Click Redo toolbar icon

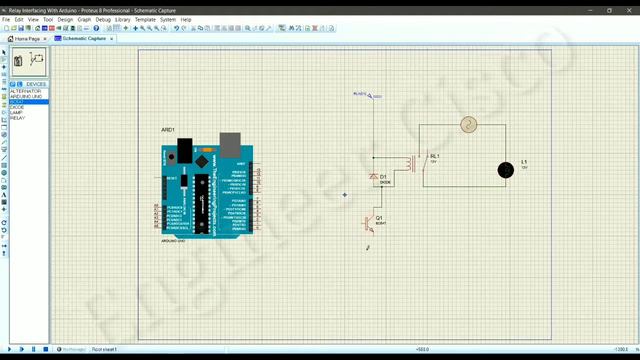tap(184, 28)
